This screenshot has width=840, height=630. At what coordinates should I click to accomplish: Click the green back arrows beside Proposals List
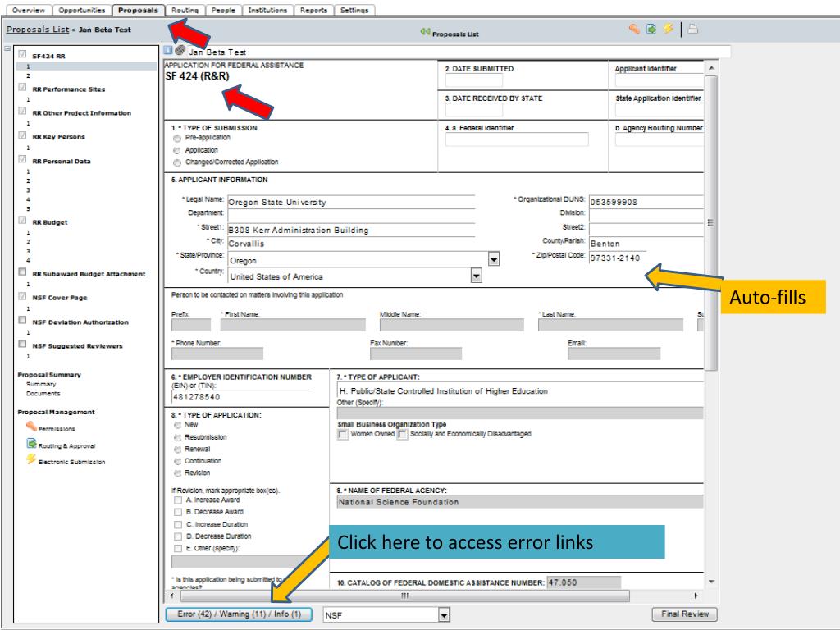pyautogui.click(x=426, y=32)
